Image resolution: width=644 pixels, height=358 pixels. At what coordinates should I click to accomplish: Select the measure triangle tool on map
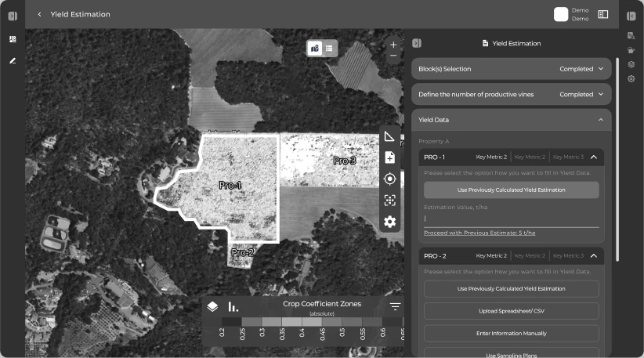coord(389,136)
